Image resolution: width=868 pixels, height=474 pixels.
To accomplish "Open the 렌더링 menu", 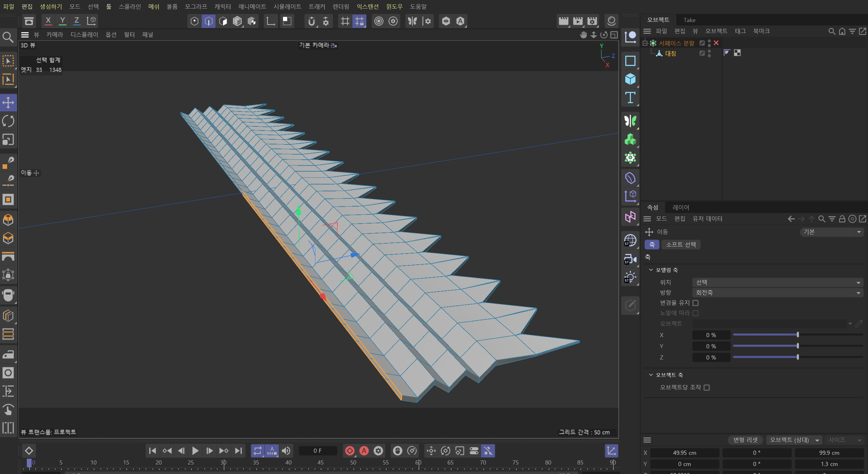I will pyautogui.click(x=341, y=6).
